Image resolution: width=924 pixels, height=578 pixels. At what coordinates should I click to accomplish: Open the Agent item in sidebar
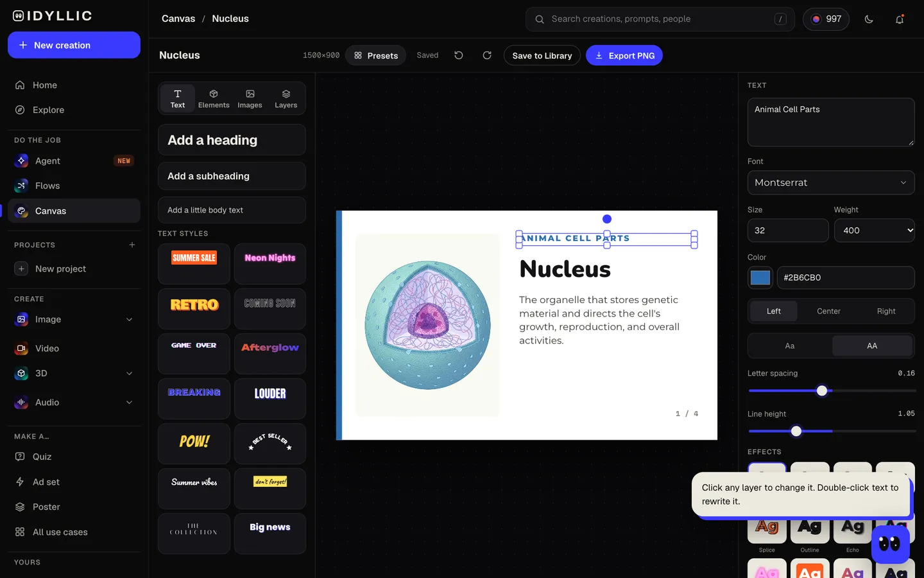coord(74,161)
